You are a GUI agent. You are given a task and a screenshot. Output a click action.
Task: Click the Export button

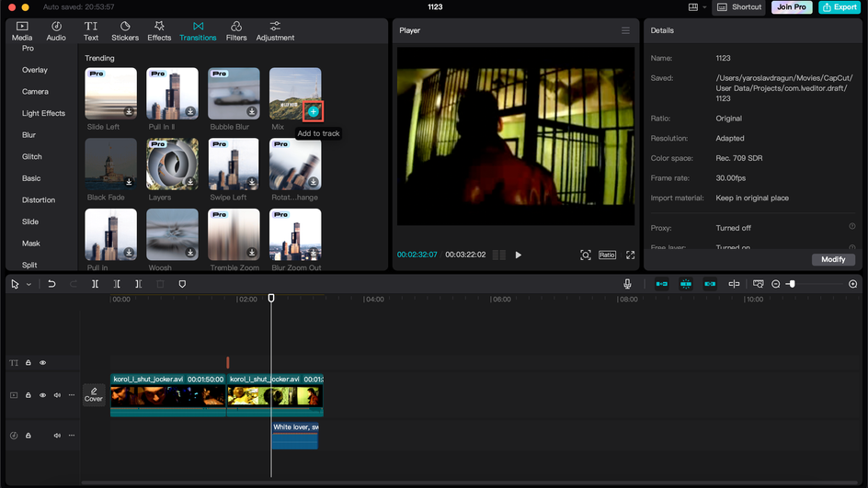coord(839,7)
